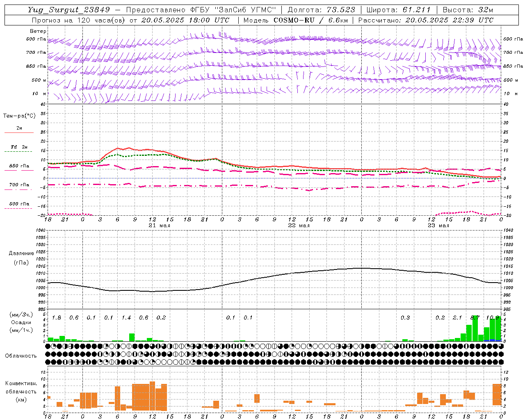Click the 850 гПа temperature legend entry
Screen dimensions: 525x420
pos(19,166)
